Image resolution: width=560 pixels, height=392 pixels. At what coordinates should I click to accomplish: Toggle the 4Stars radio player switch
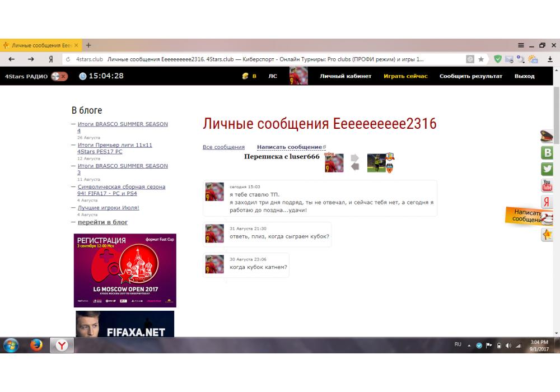click(x=59, y=76)
